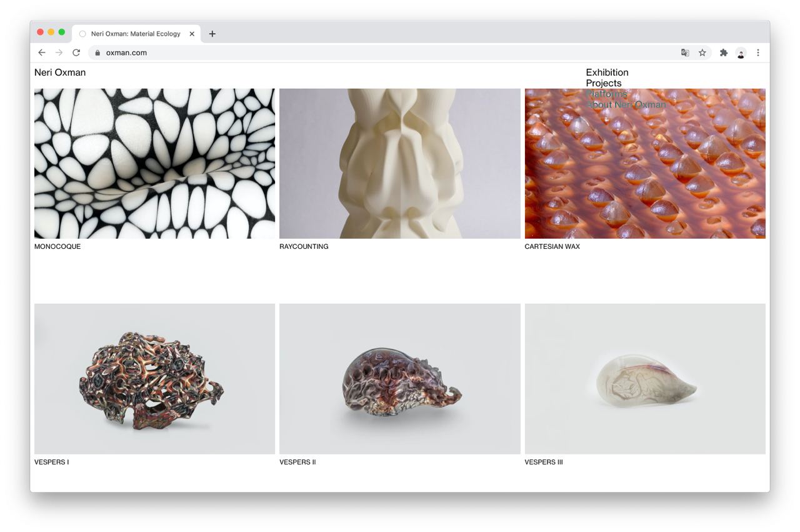Screen dimensions: 800x532
Task: Close the Neri Oxman: Material Ecology tab
Action: (x=192, y=34)
